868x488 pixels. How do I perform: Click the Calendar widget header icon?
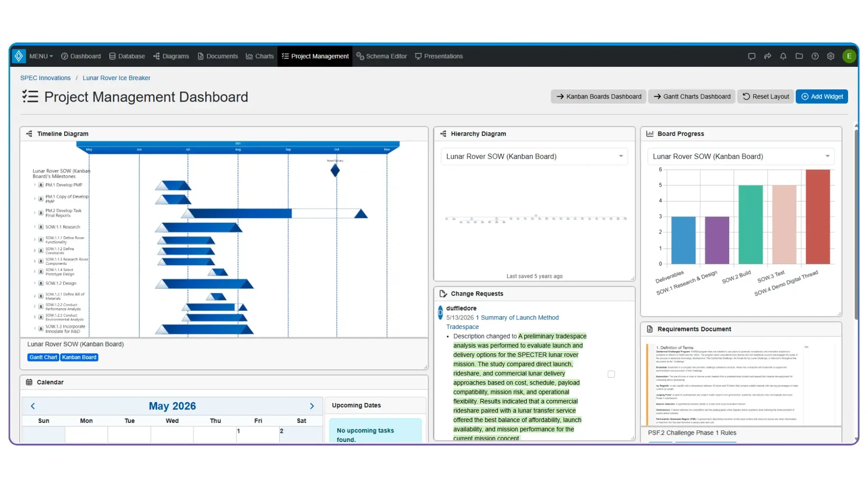pyautogui.click(x=29, y=382)
